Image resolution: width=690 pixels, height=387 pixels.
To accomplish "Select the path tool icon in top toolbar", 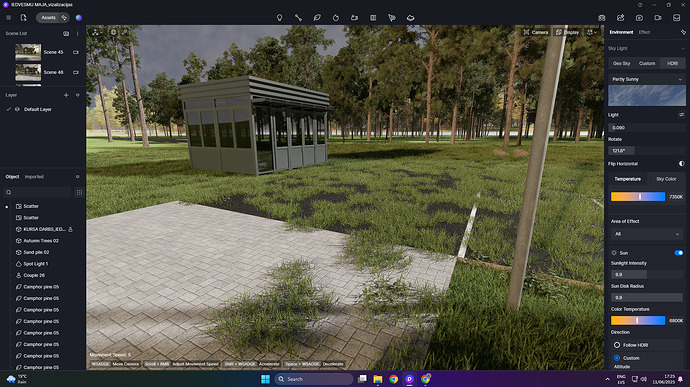I will [298, 18].
